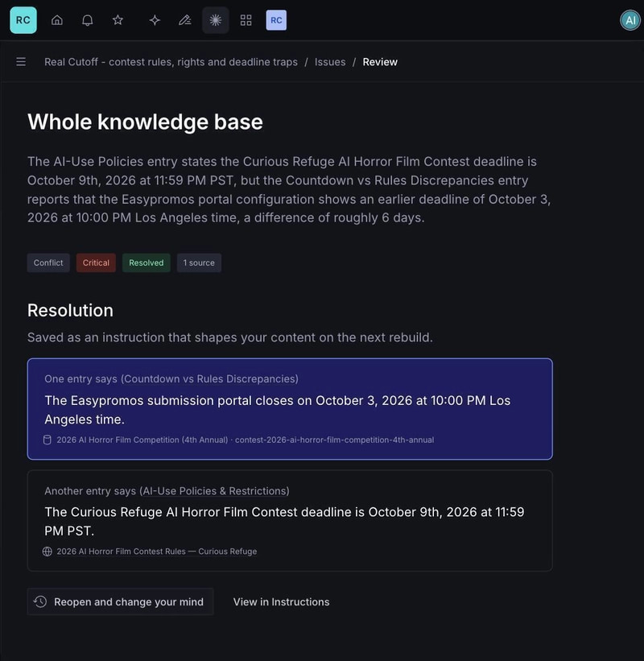
Task: Open 2026 AI Horror Film Contest Rules source
Action: [x=157, y=552]
